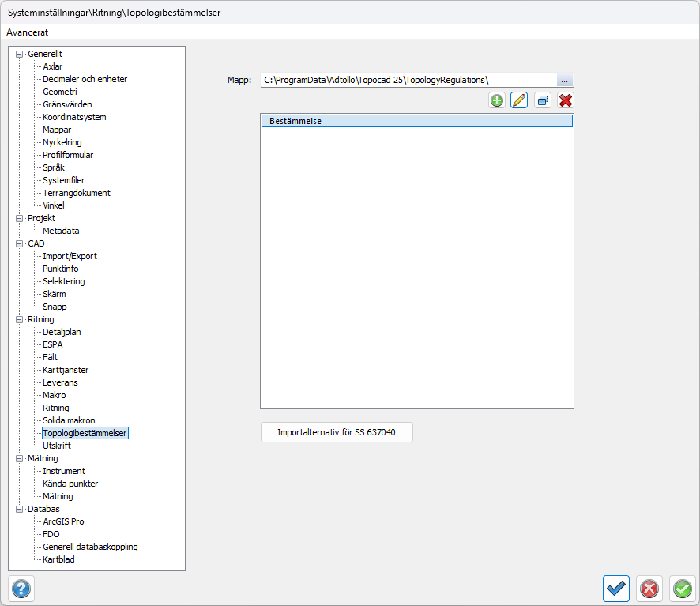Screen dimensions: 700x606
Task: Click Importalternativ för SS 637040 button
Action: (x=337, y=433)
